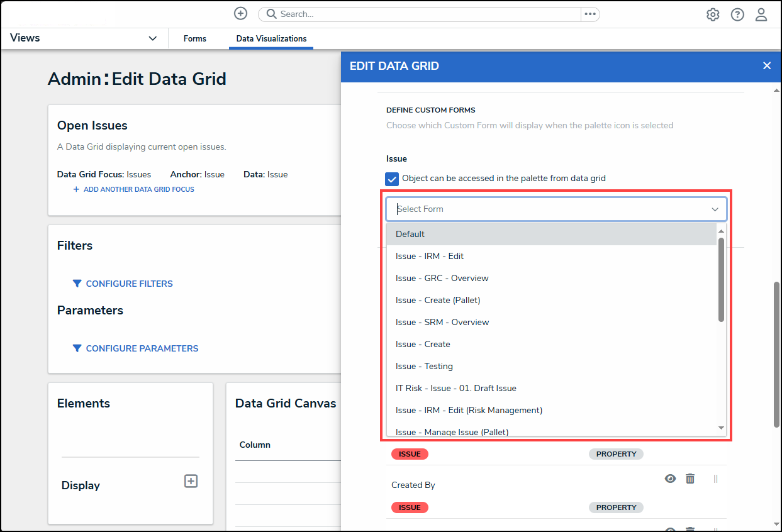The width and height of the screenshot is (782, 532).
Task: Toggle visibility of Created By column
Action: click(x=671, y=479)
